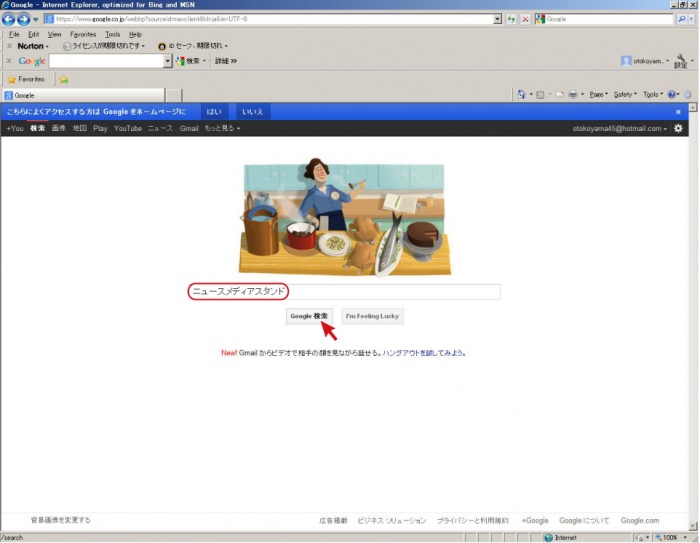The image size is (700, 543).
Task: Open the View menu
Action: pyautogui.click(x=54, y=34)
